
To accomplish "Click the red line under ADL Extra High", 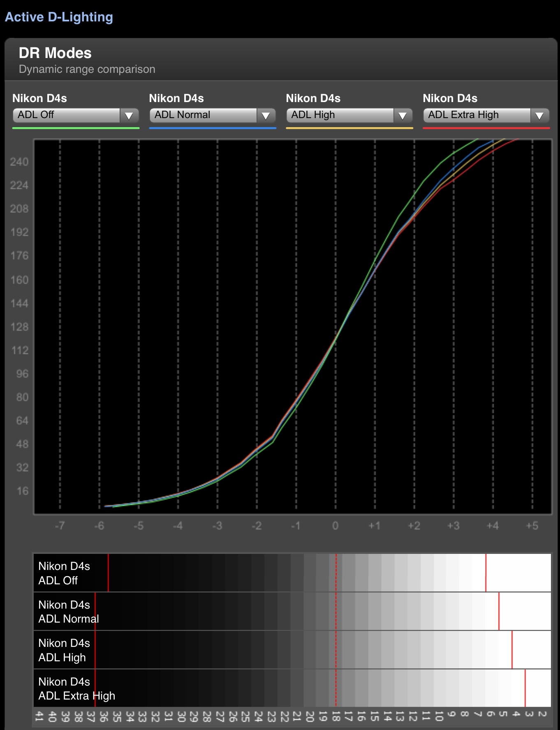I will (x=486, y=128).
